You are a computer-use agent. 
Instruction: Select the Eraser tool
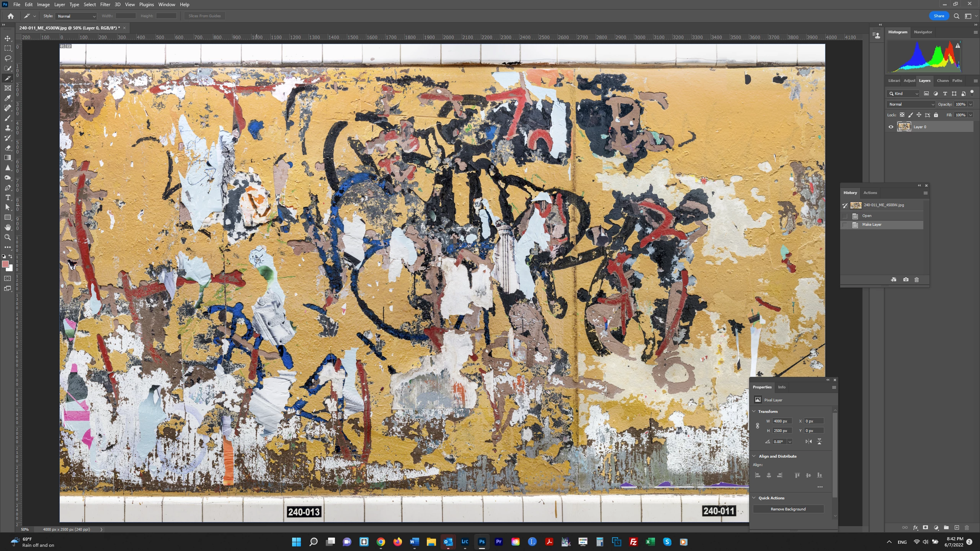pyautogui.click(x=8, y=148)
